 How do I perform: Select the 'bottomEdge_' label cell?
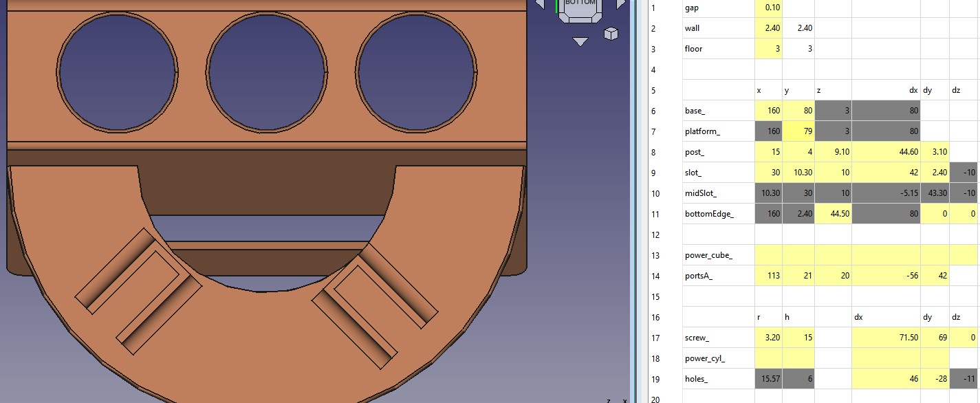[x=719, y=214]
